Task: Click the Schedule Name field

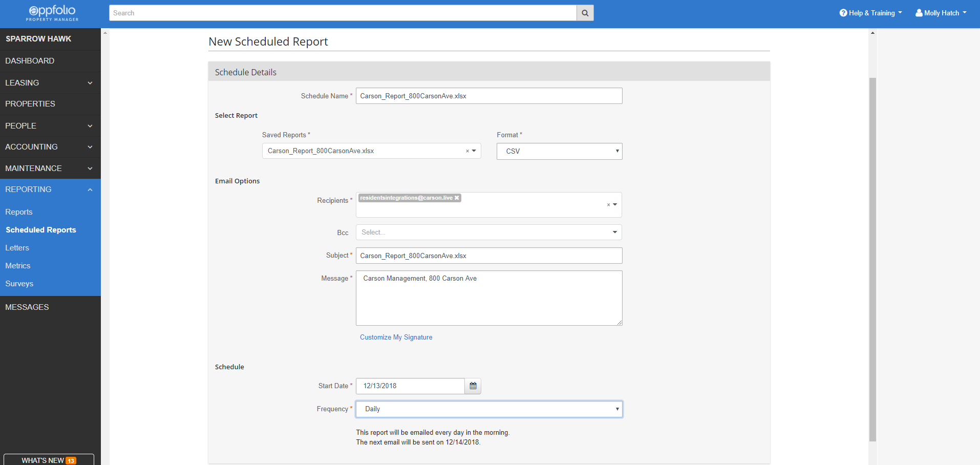Action: [489, 96]
